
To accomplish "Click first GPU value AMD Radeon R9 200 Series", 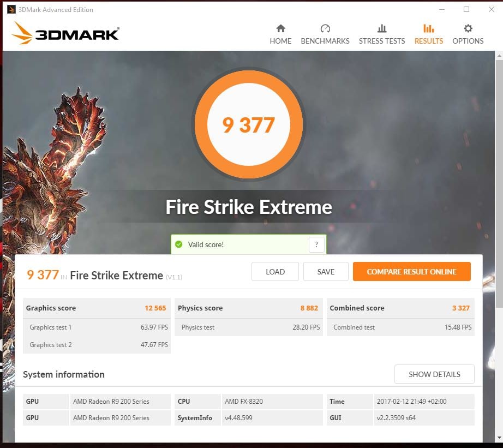I will 111,402.
